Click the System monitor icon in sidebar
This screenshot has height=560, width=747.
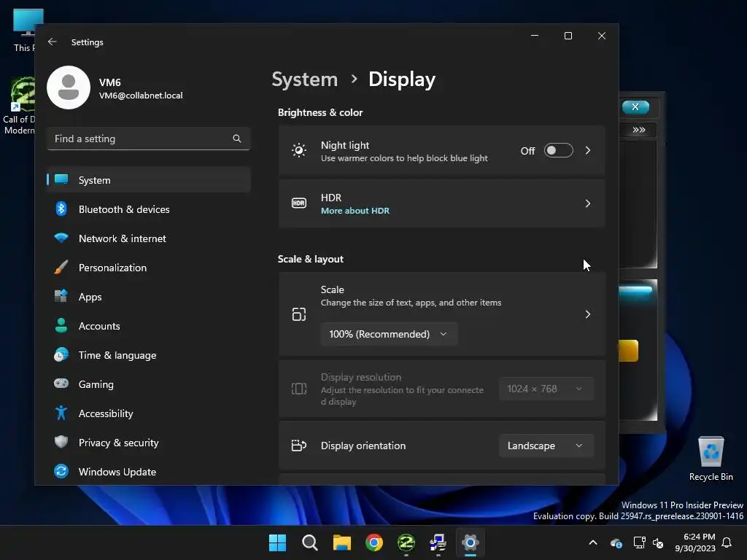point(61,179)
